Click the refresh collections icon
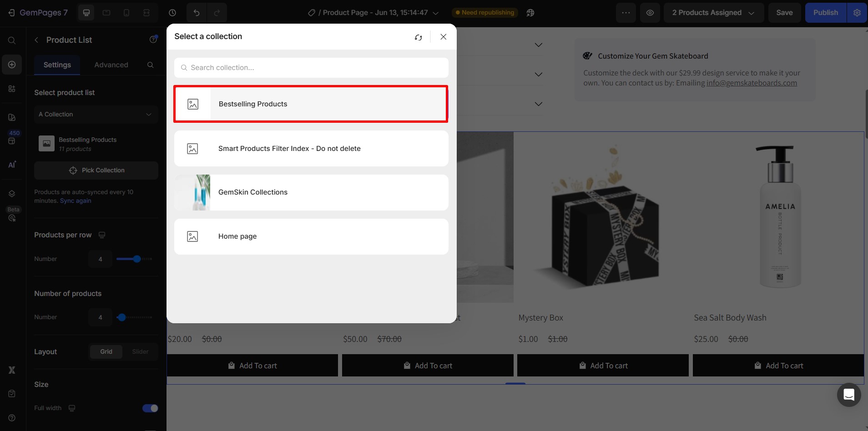868x431 pixels. click(x=418, y=37)
